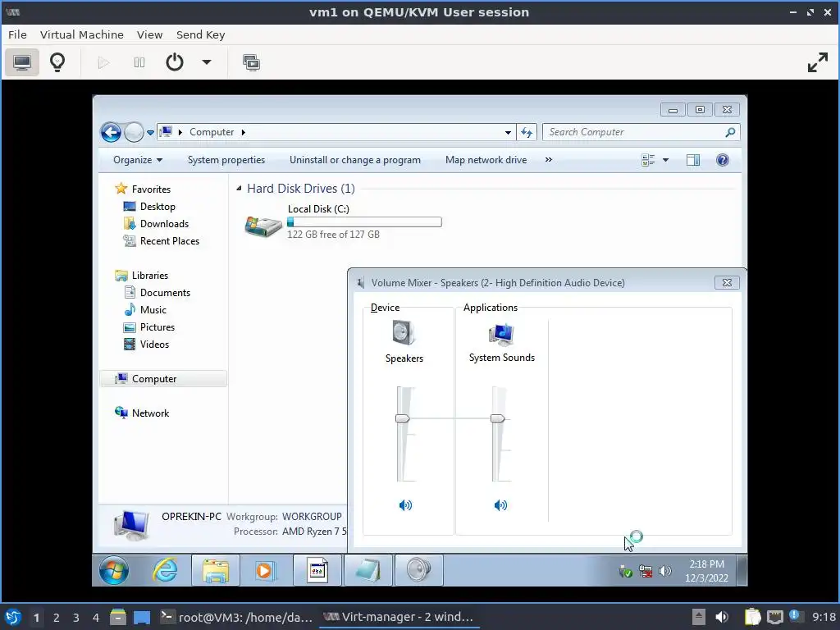840x630 pixels.
Task: Open root@VM3 terminal from host taskbar
Action: (237, 617)
